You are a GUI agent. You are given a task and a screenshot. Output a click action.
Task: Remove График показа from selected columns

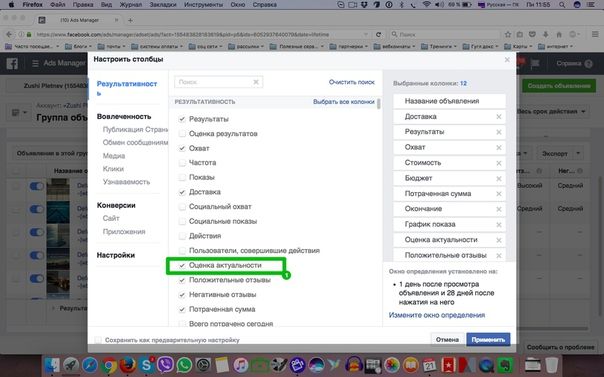(499, 225)
